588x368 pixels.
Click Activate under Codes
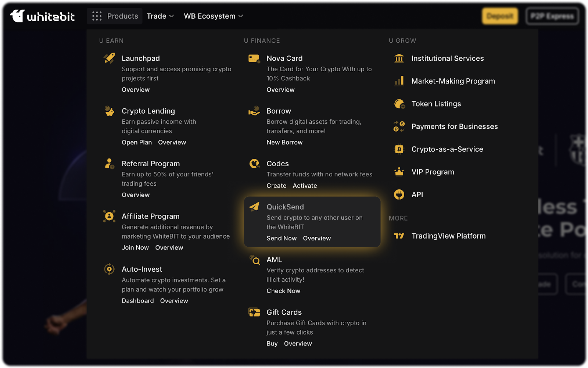(x=305, y=186)
